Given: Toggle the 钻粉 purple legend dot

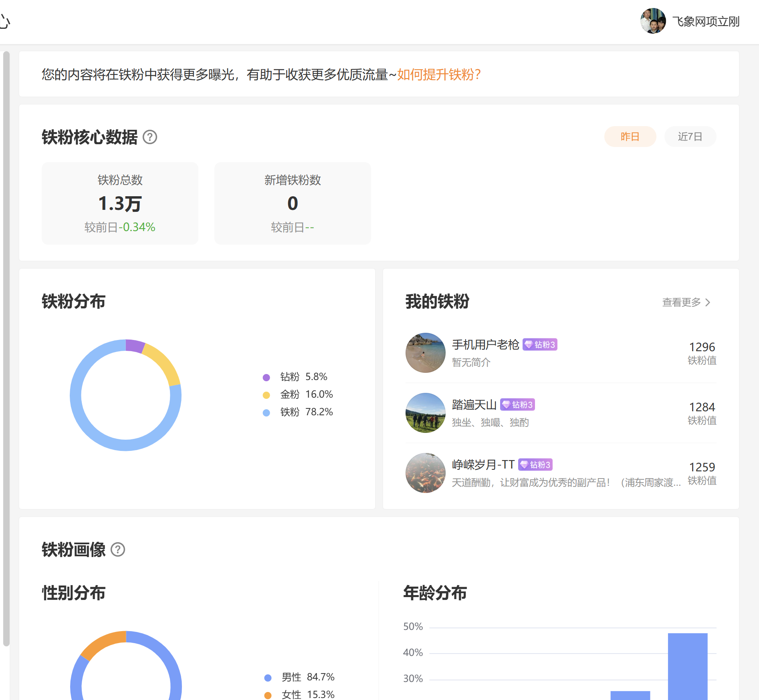Looking at the screenshot, I should [x=266, y=377].
